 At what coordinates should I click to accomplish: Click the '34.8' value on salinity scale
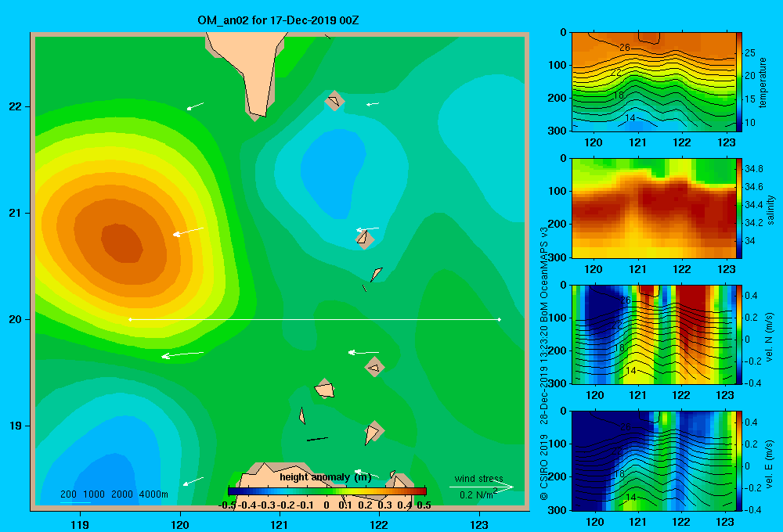tap(753, 169)
